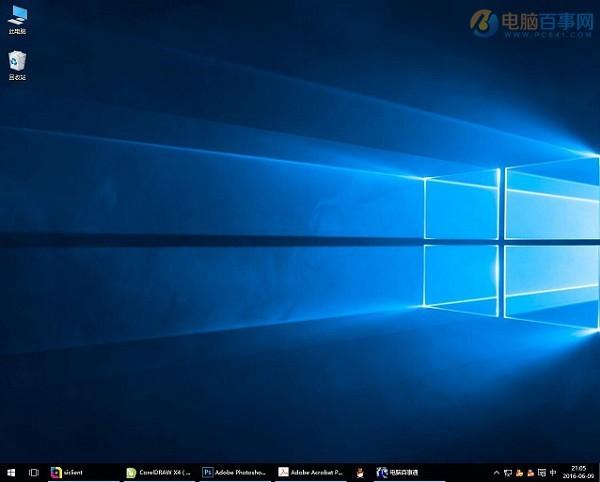This screenshot has width=600, height=482.
Task: Switch to the CorelDRAW X4 taskbar window
Action: coord(159,472)
